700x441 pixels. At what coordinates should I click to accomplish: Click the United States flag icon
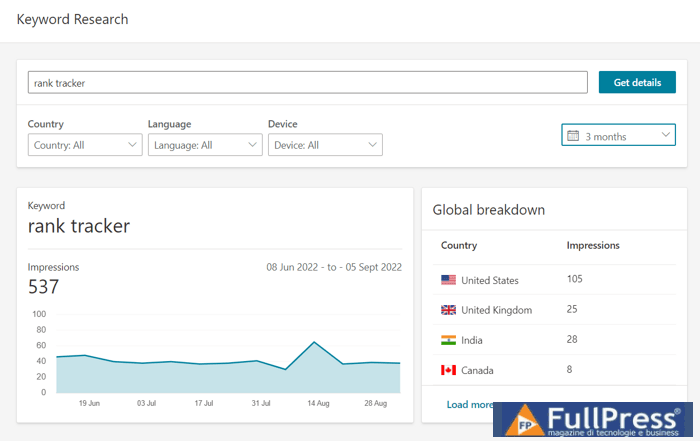click(448, 280)
